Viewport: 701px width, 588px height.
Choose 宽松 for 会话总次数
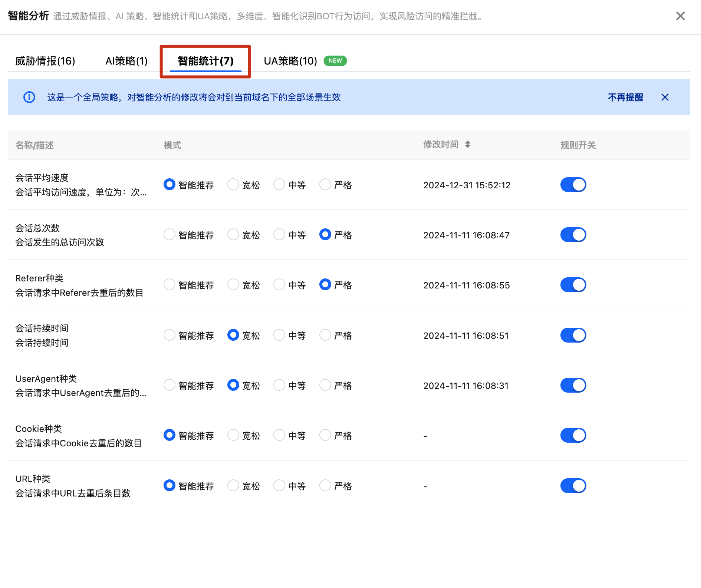click(233, 234)
